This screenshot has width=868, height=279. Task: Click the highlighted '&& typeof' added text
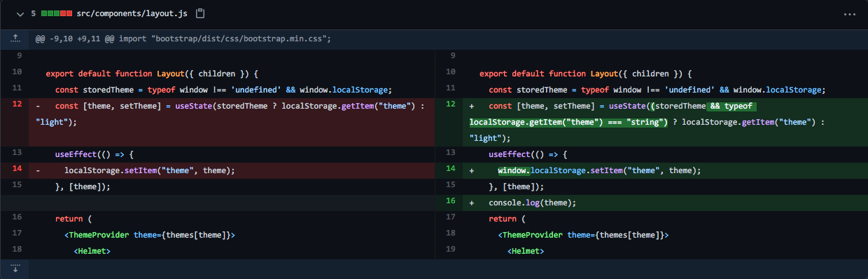[731, 106]
